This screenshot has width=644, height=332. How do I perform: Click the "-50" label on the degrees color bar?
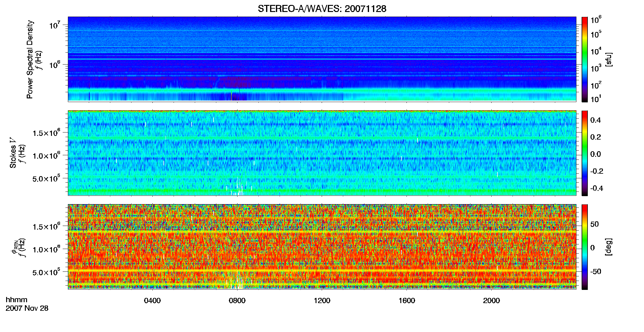click(x=596, y=272)
